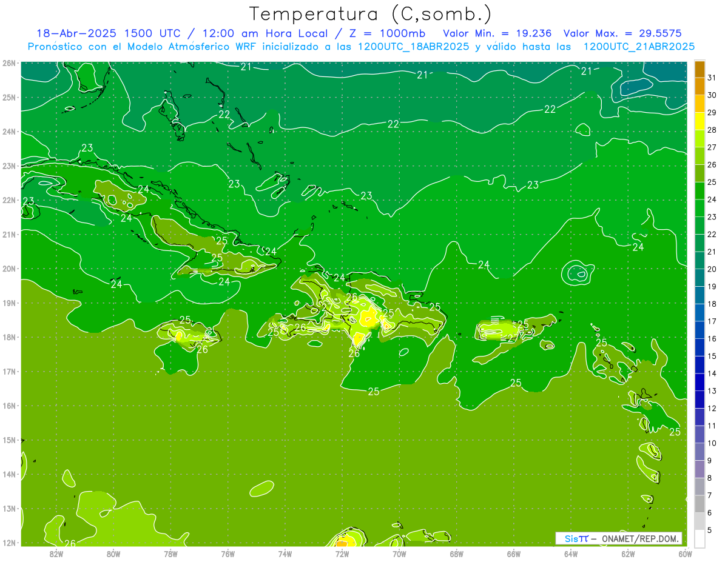Pick the color band between 25 and 26
728x562 pixels.
click(x=699, y=173)
